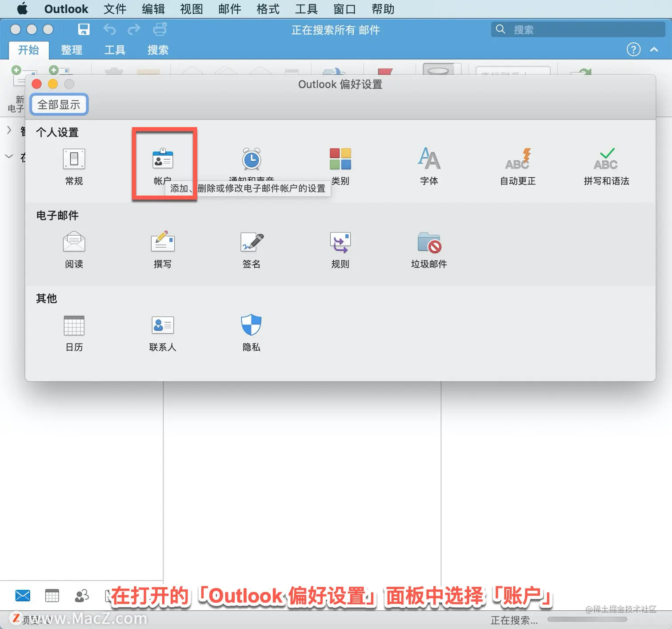This screenshot has width=672, height=629.
Task: Open the 视图 menu in menu bar
Action: pyautogui.click(x=192, y=9)
